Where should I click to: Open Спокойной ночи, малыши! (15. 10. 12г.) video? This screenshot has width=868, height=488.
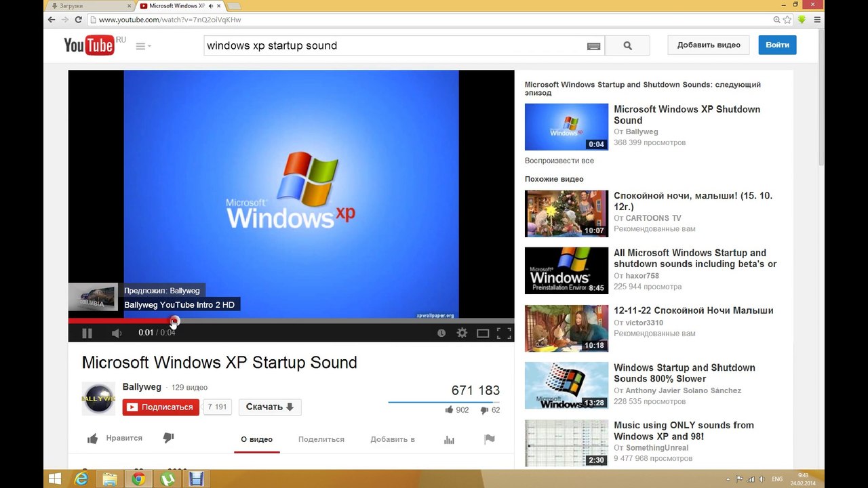coord(693,201)
